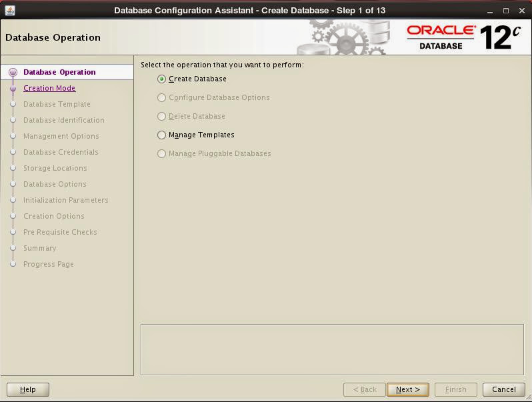Cancel the database creation wizard
This screenshot has width=532, height=402.
click(x=504, y=389)
